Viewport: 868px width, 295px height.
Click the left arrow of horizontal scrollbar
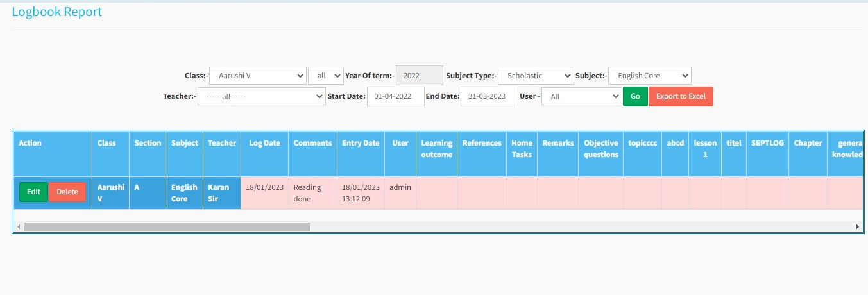[19, 226]
